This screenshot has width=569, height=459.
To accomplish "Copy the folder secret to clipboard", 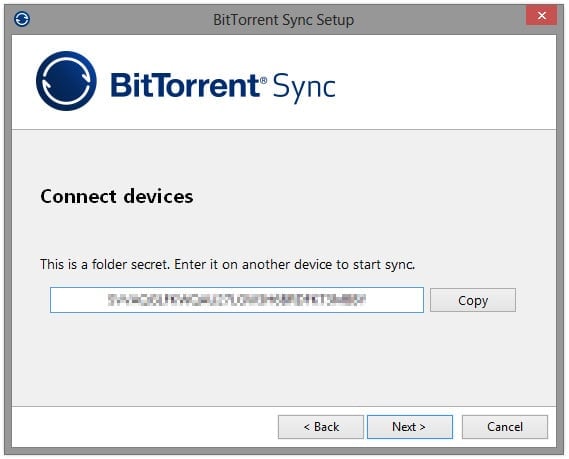I will [473, 300].
